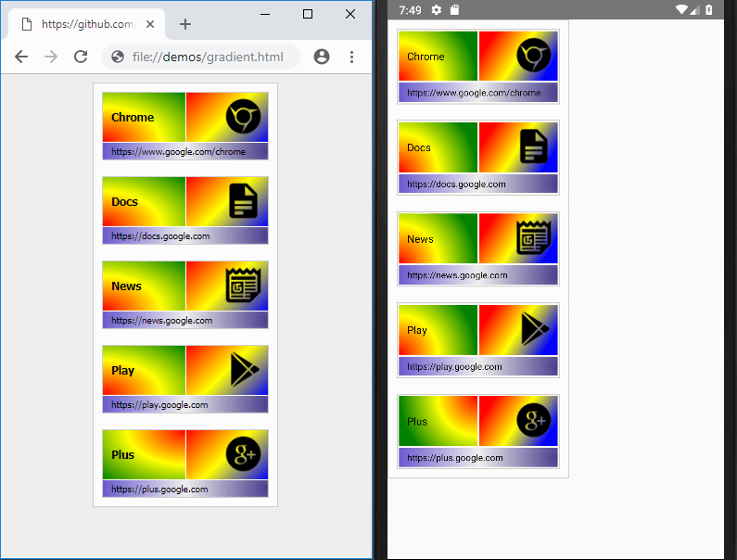Minimize the browser window
Screen dimensions: 737x560
pos(265,14)
